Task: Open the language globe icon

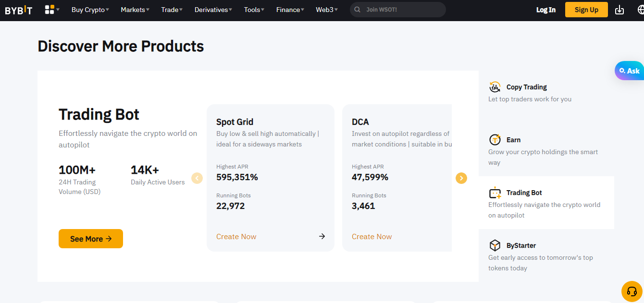Action: point(641,10)
